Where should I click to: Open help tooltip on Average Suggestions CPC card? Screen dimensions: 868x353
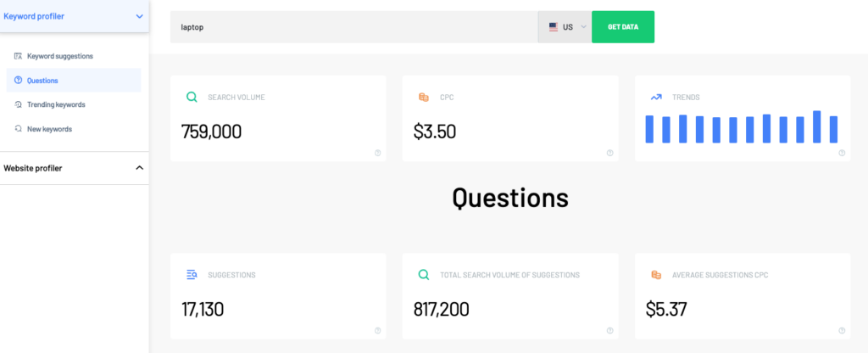point(842,330)
